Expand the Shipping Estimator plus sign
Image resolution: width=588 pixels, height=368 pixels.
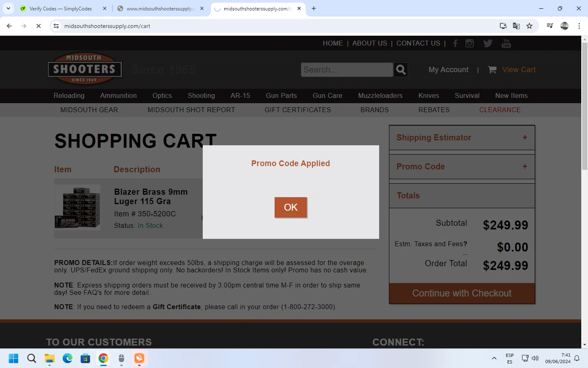point(524,137)
